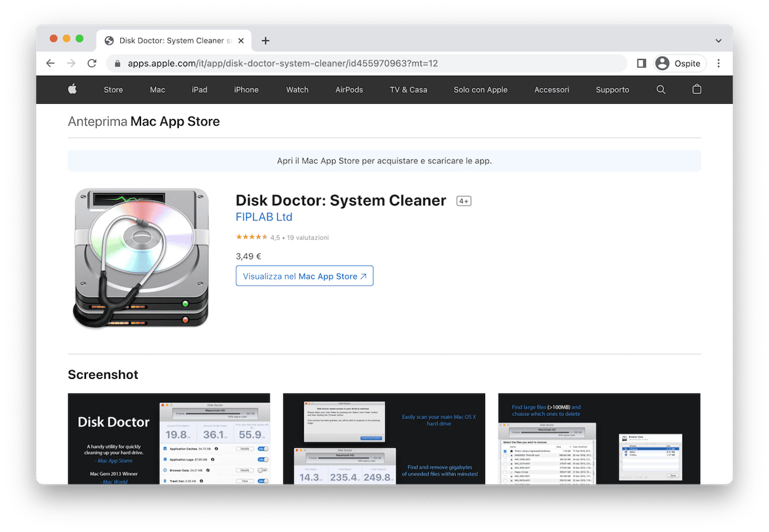The height and width of the screenshot is (532, 769).
Task: Expand the tab search chevron
Action: pyautogui.click(x=718, y=40)
